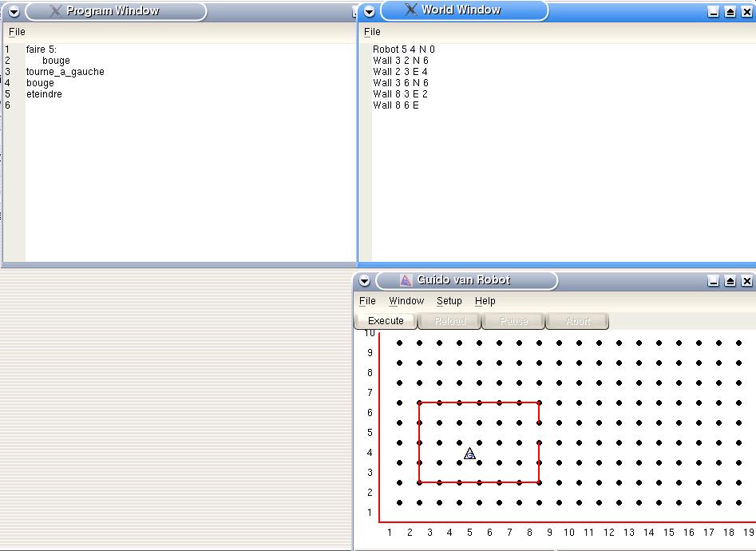This screenshot has height=551, width=756.
Task: Click the X icon in Program Window title
Action: point(56,10)
